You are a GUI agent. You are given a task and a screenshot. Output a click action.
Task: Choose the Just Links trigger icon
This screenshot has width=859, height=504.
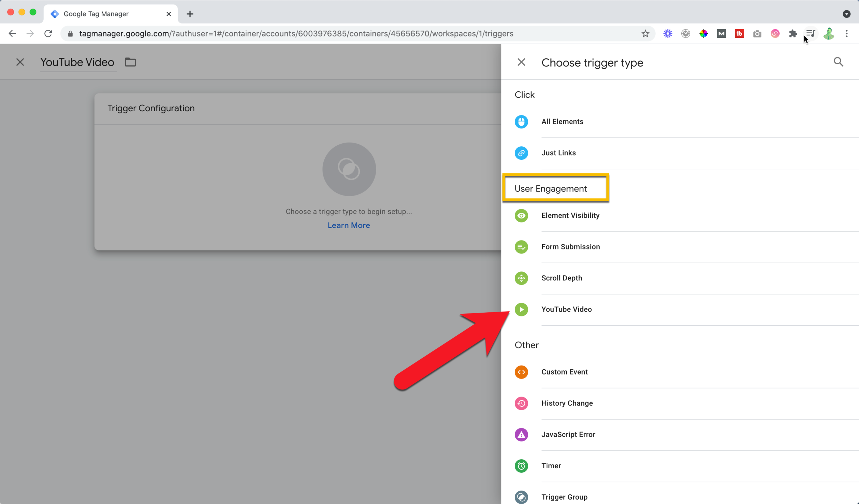click(521, 153)
